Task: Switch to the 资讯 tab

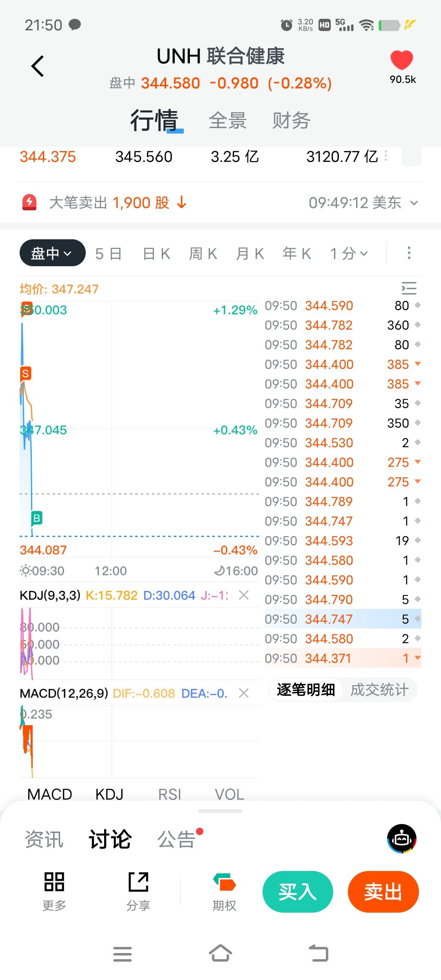Action: coord(44,840)
